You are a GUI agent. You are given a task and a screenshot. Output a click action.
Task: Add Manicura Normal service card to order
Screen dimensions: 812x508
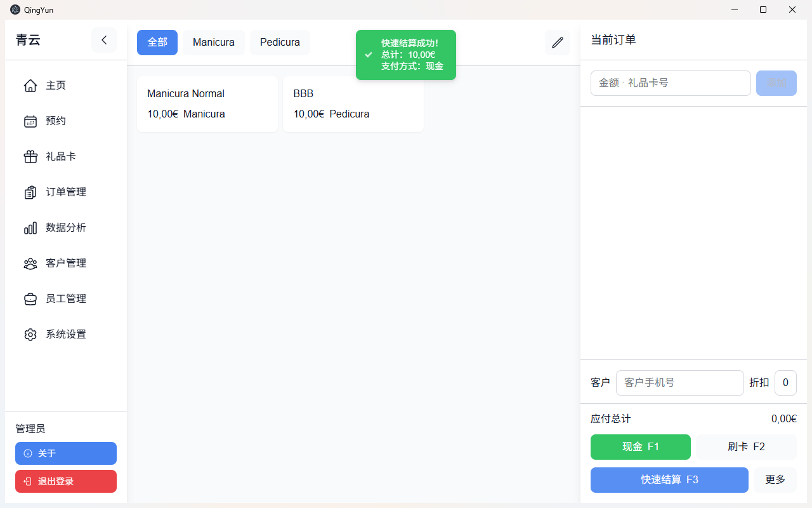coord(207,104)
